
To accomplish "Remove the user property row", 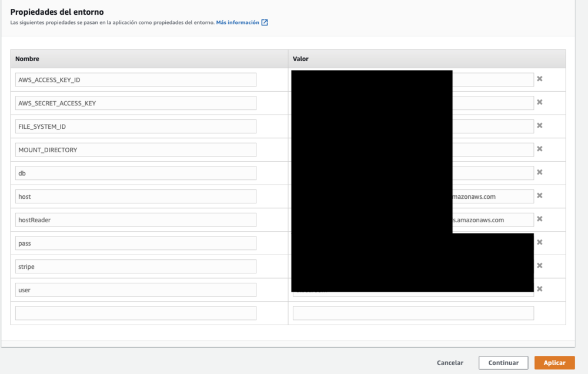I will tap(539, 289).
